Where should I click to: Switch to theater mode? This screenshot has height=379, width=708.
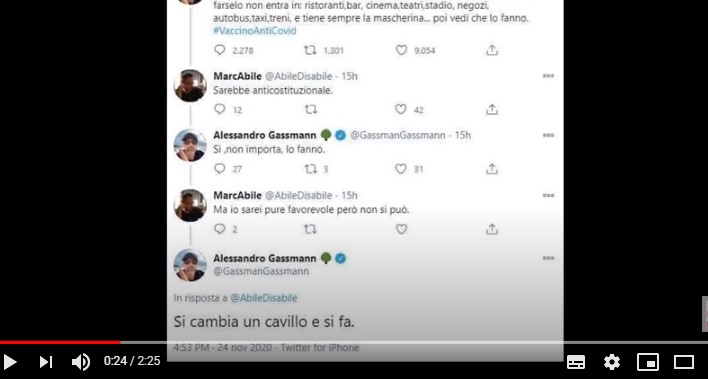(x=684, y=362)
